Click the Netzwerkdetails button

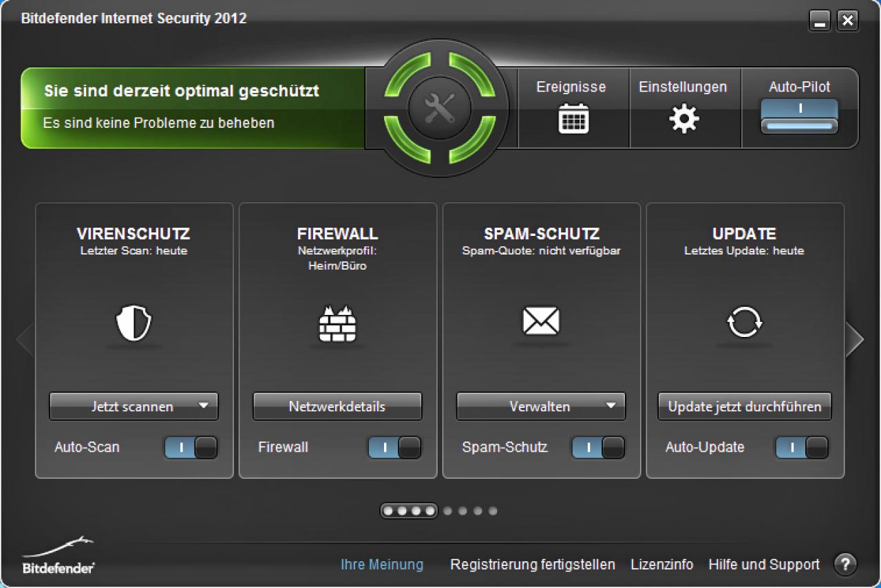click(337, 406)
